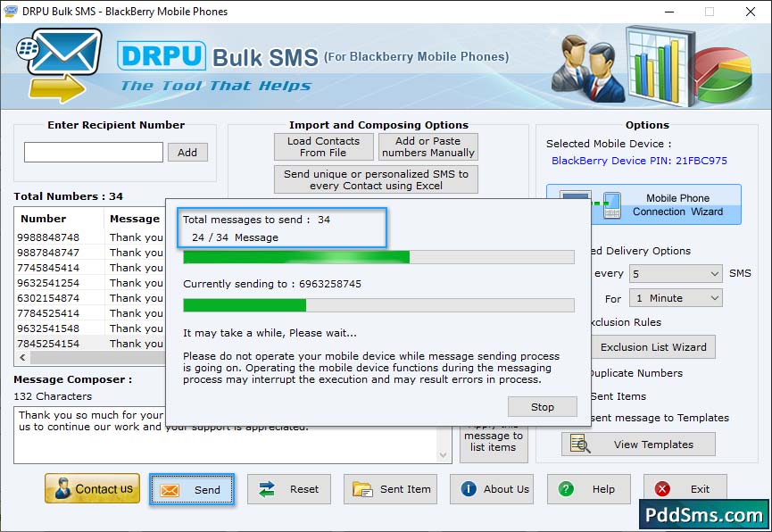
Task: Click Add or Paste numbers Manually
Action: coord(428,146)
